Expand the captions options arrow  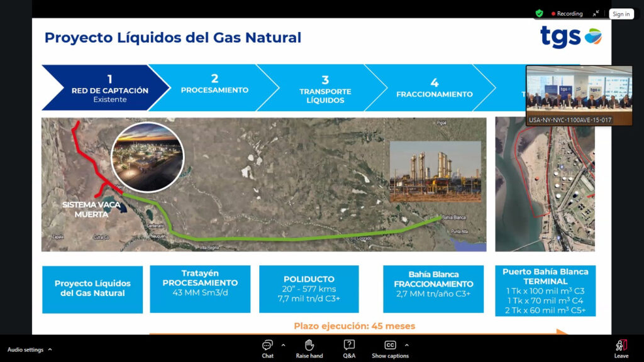(407, 345)
